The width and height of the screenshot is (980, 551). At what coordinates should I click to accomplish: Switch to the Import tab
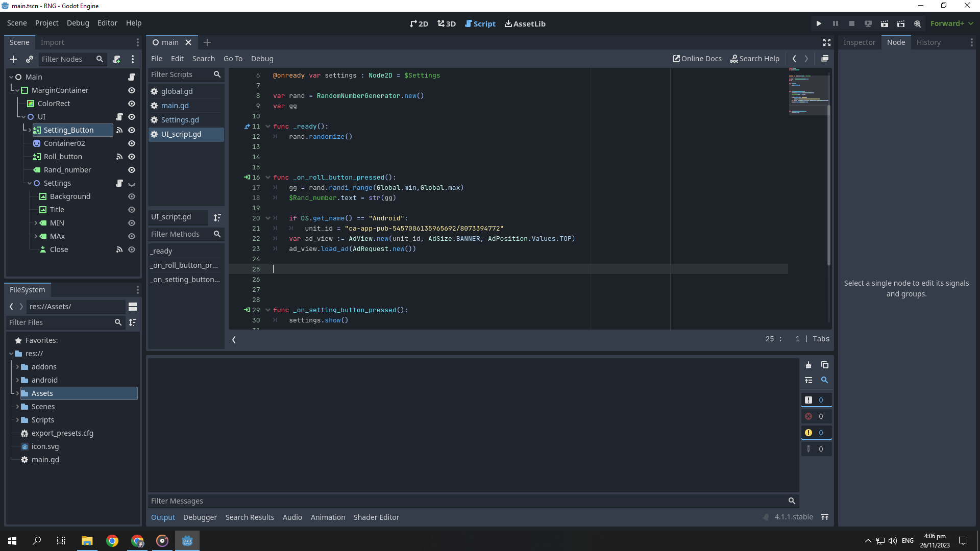tap(53, 42)
